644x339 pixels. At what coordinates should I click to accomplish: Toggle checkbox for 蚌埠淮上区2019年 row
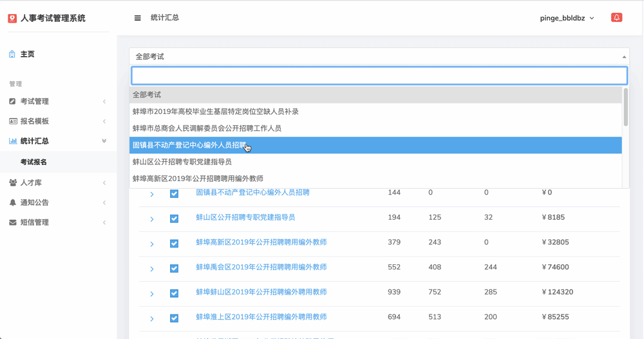174,318
